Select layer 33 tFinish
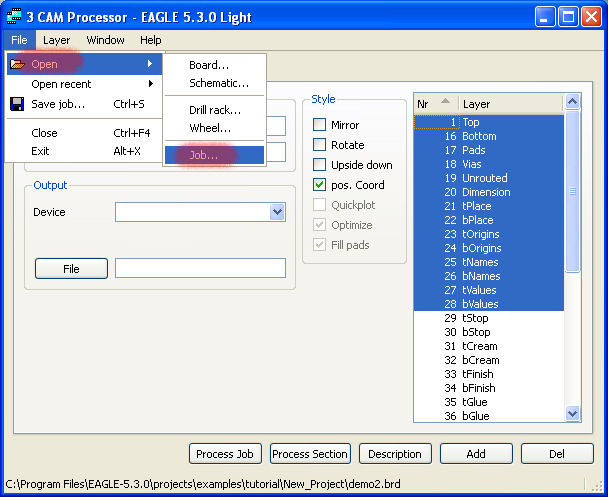The image size is (608, 497). point(489,374)
